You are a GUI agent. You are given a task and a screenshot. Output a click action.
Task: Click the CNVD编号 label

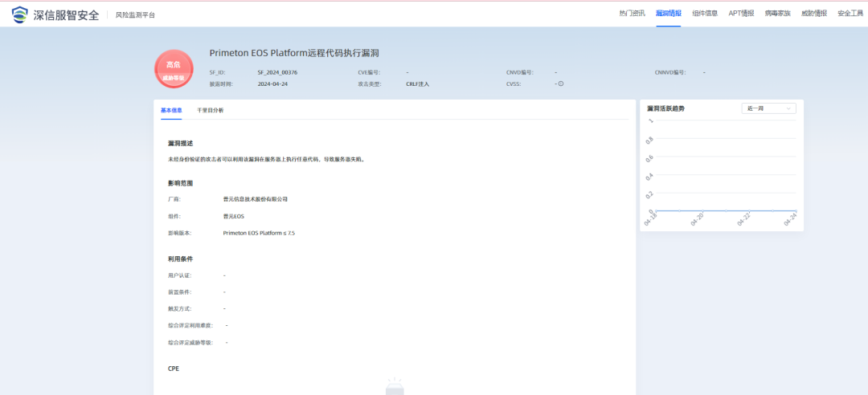(x=519, y=72)
